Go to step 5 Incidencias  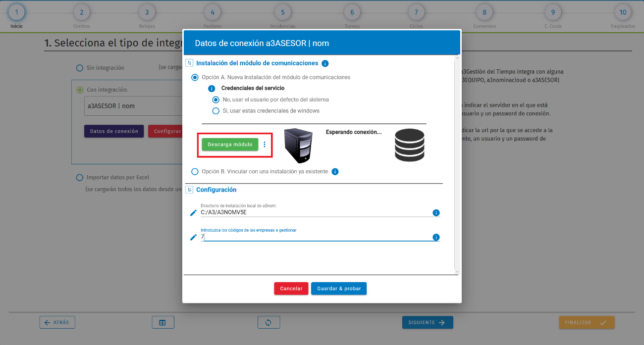pos(283,12)
